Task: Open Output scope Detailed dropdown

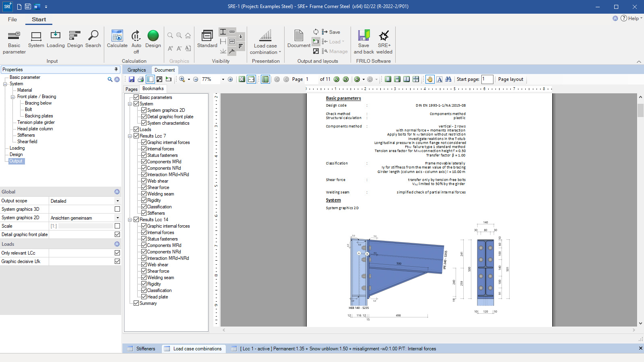Action: click(x=118, y=201)
